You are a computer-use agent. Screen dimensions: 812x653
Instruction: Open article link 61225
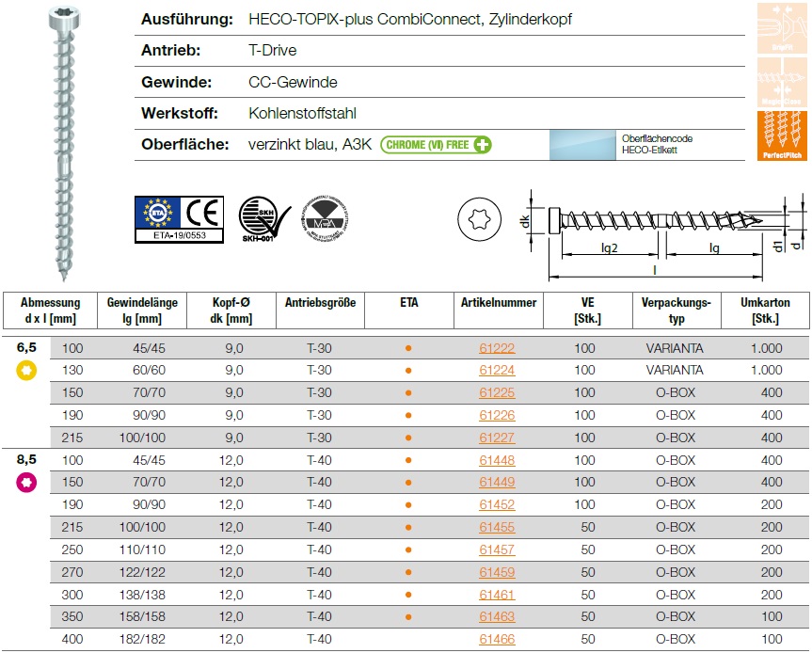pyautogui.click(x=497, y=392)
